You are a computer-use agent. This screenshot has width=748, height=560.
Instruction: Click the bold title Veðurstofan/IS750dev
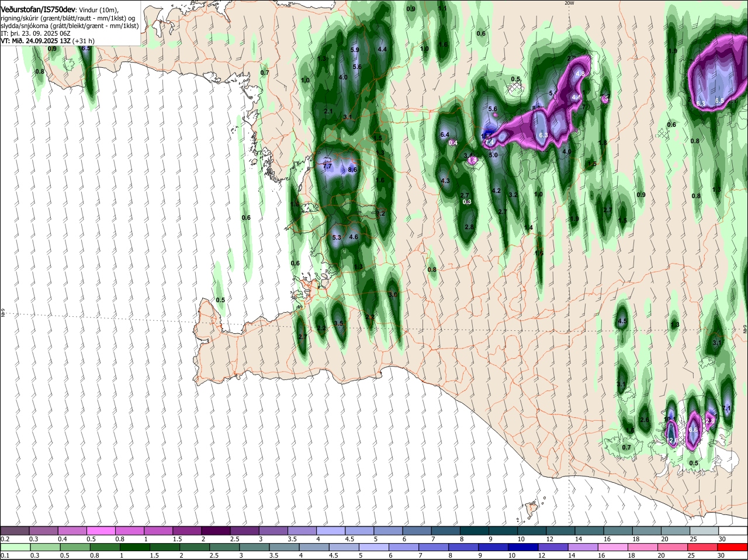[x=38, y=10]
